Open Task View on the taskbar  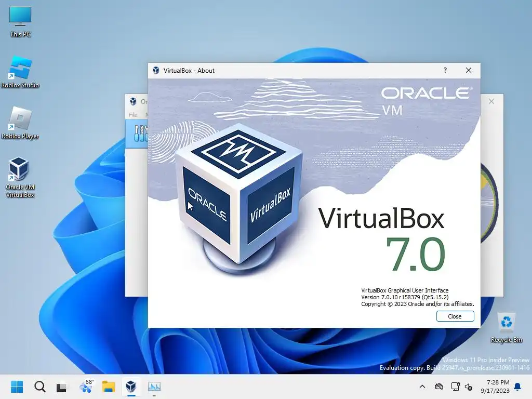point(61,387)
